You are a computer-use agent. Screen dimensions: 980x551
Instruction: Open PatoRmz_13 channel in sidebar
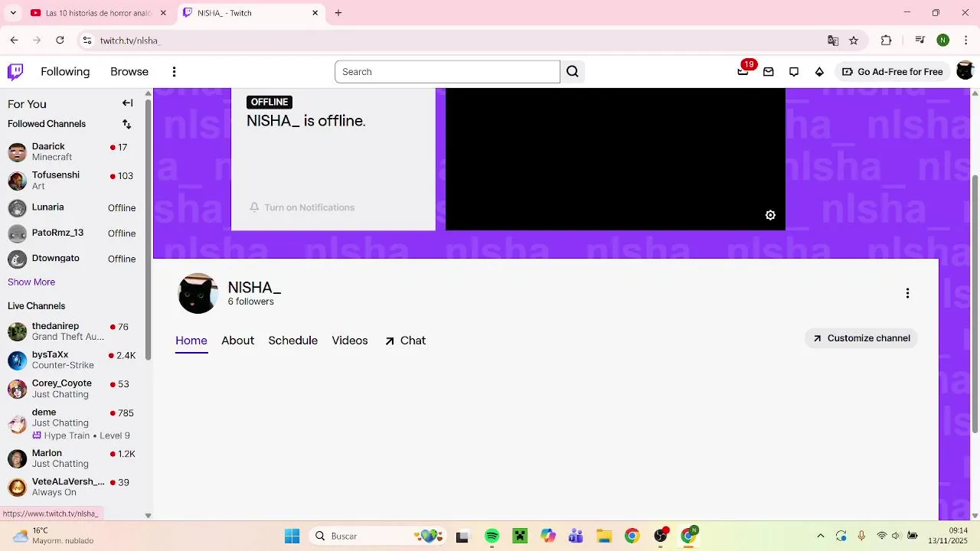[x=72, y=233]
